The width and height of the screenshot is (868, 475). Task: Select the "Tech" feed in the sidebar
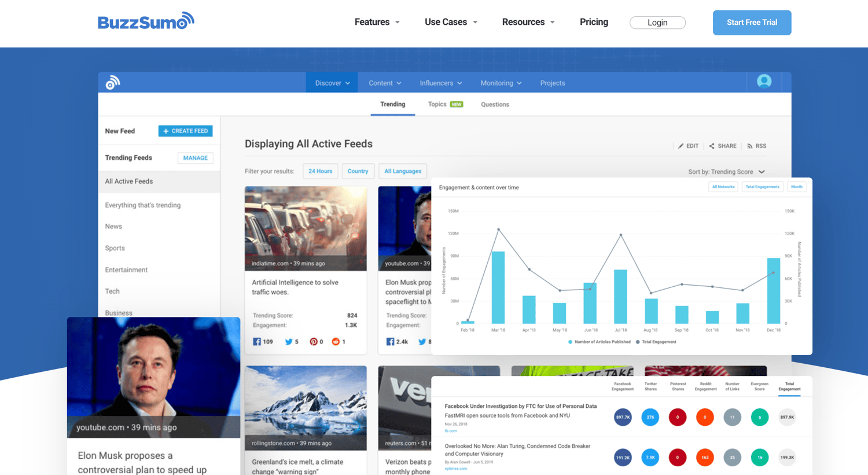pos(112,291)
